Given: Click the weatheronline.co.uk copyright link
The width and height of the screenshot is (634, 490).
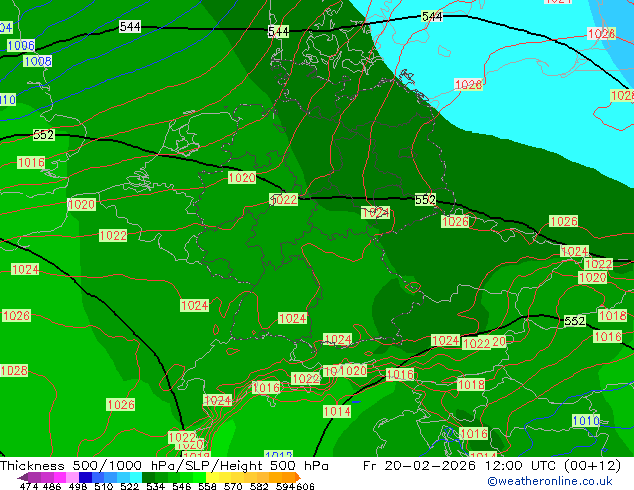Looking at the screenshot, I should point(550,481).
